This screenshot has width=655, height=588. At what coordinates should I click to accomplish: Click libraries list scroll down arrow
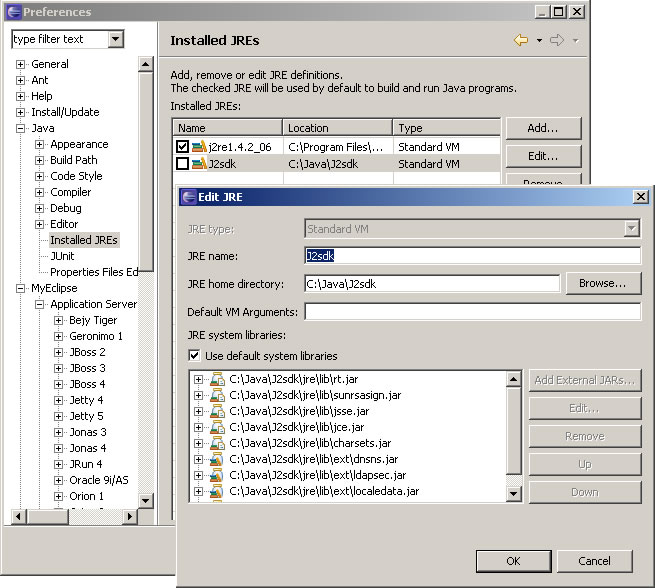(x=513, y=494)
